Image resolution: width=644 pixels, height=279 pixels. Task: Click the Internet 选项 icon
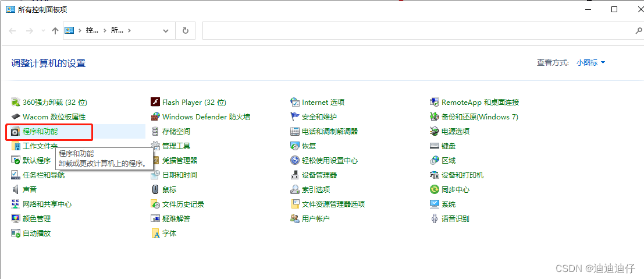click(x=295, y=102)
